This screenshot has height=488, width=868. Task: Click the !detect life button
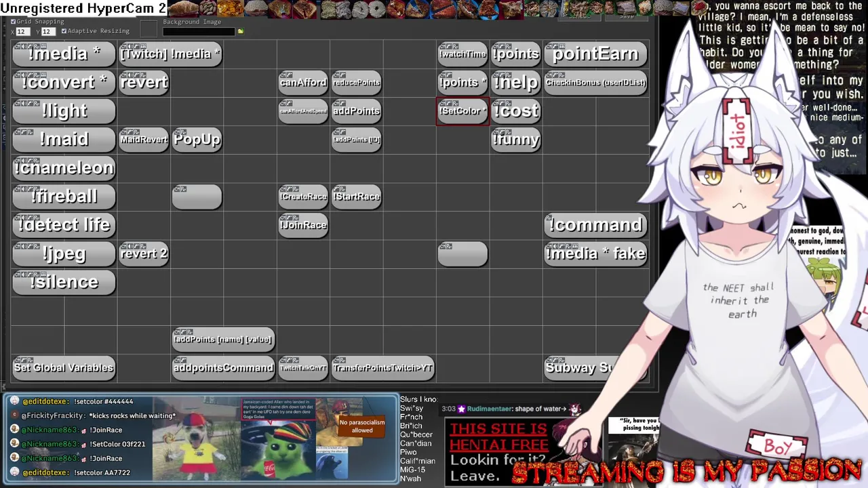(64, 225)
